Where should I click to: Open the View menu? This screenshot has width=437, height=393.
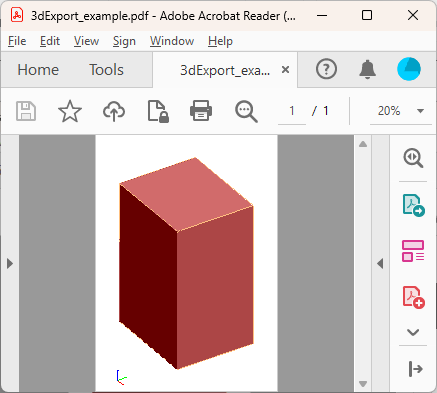click(x=86, y=41)
